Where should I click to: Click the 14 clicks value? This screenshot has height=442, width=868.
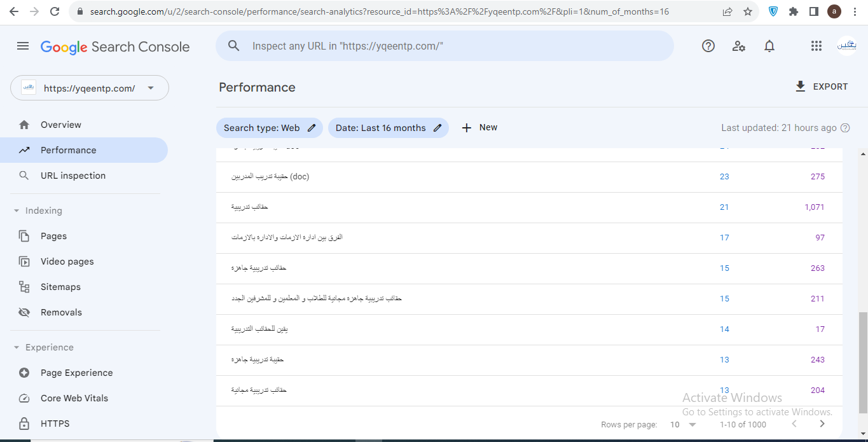(724, 329)
